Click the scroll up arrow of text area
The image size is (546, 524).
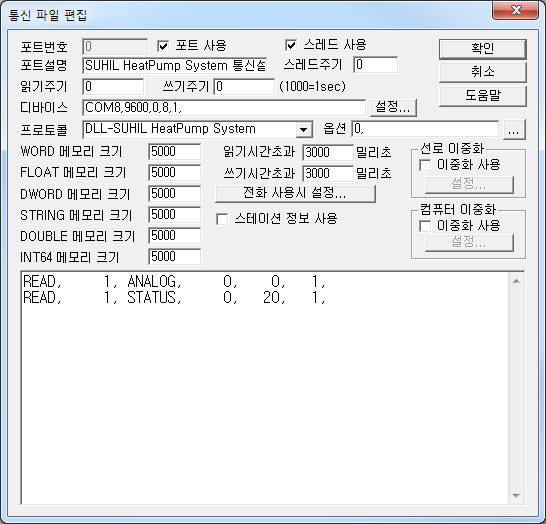pyautogui.click(x=516, y=281)
